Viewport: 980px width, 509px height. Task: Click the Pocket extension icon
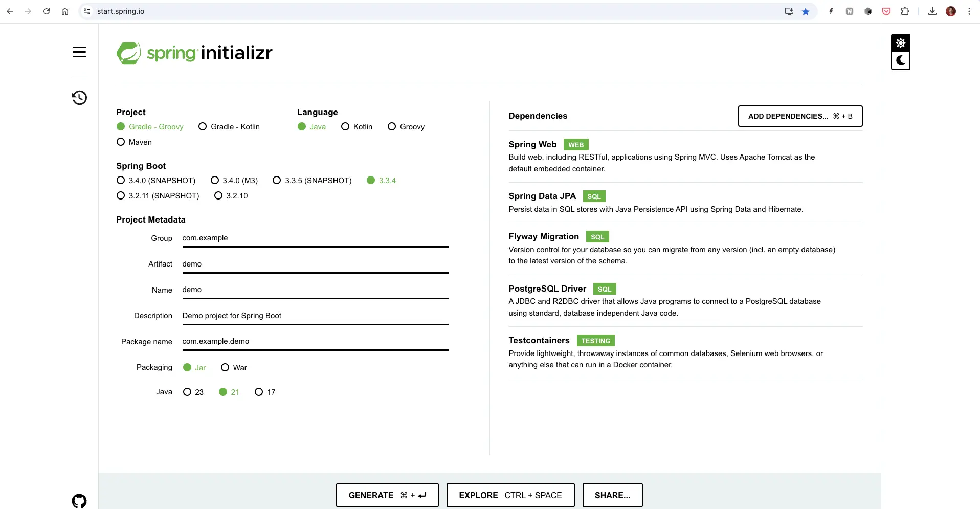coord(886,11)
